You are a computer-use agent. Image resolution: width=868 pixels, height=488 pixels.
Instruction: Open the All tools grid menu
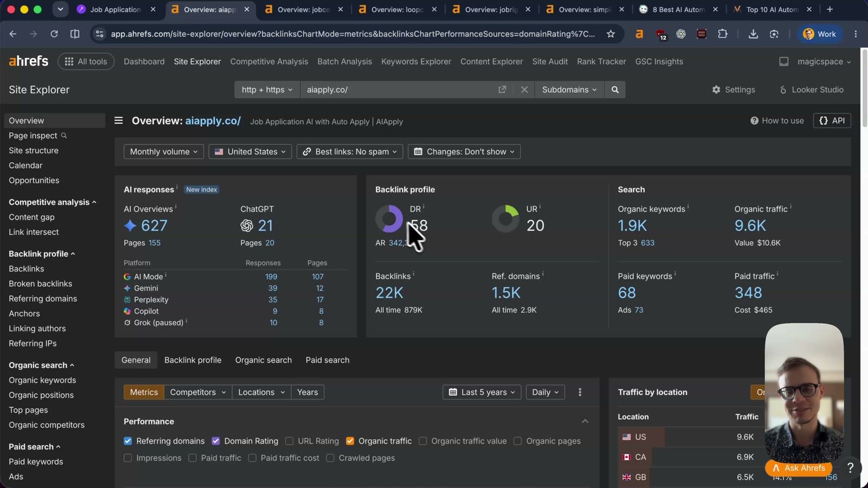(x=86, y=61)
